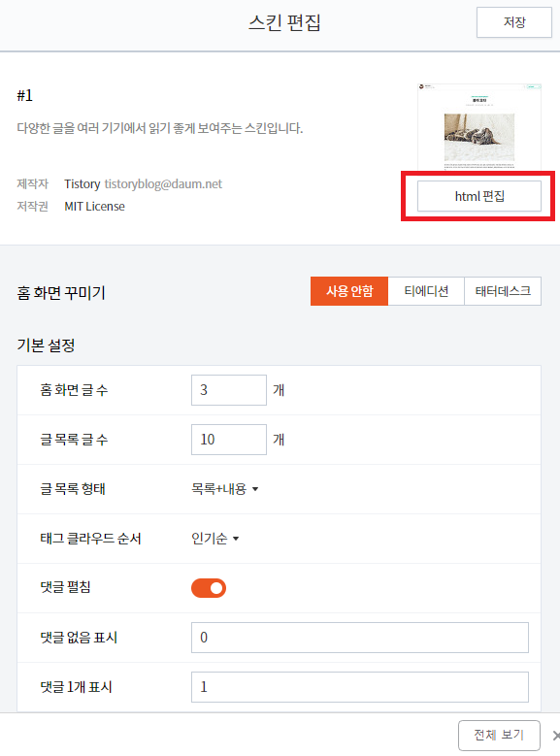
Task: Click the Tistory author name
Action: click(x=82, y=183)
